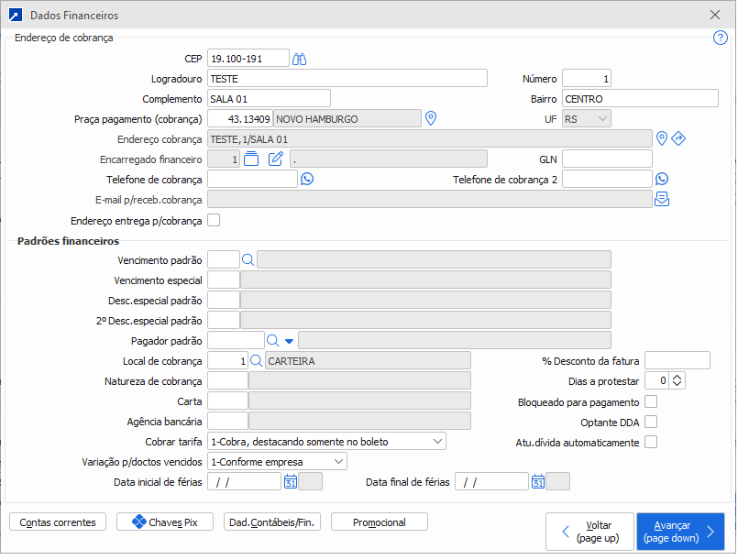Click the map pin beside NOVO HAMBURGO
Viewport: 749px width, 560px height.
coord(432,119)
